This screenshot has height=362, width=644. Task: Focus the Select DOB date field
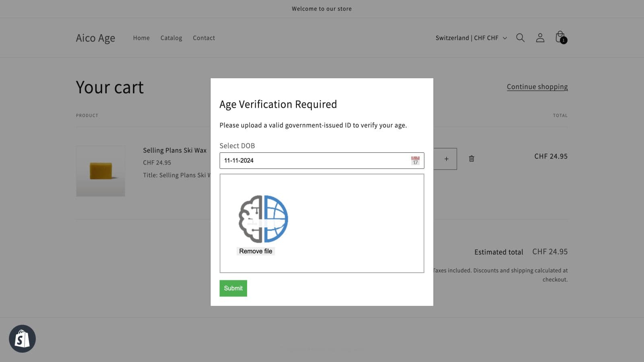(314, 160)
